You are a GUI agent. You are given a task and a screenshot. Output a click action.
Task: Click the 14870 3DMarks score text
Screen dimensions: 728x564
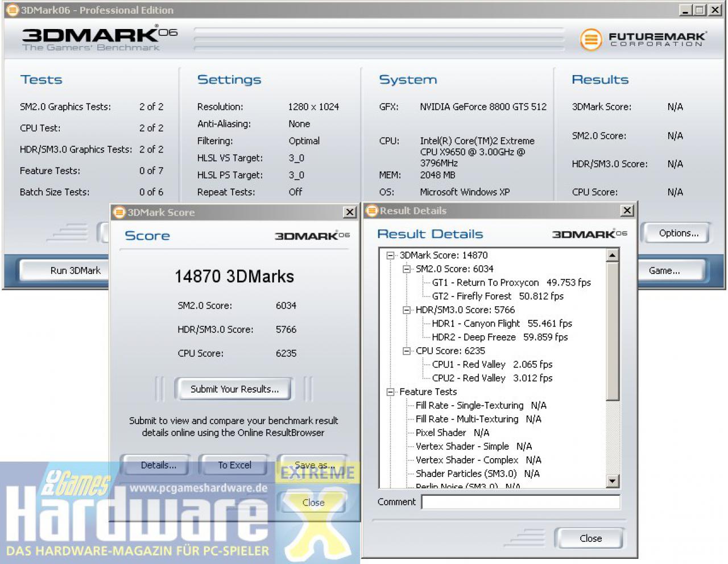(234, 277)
